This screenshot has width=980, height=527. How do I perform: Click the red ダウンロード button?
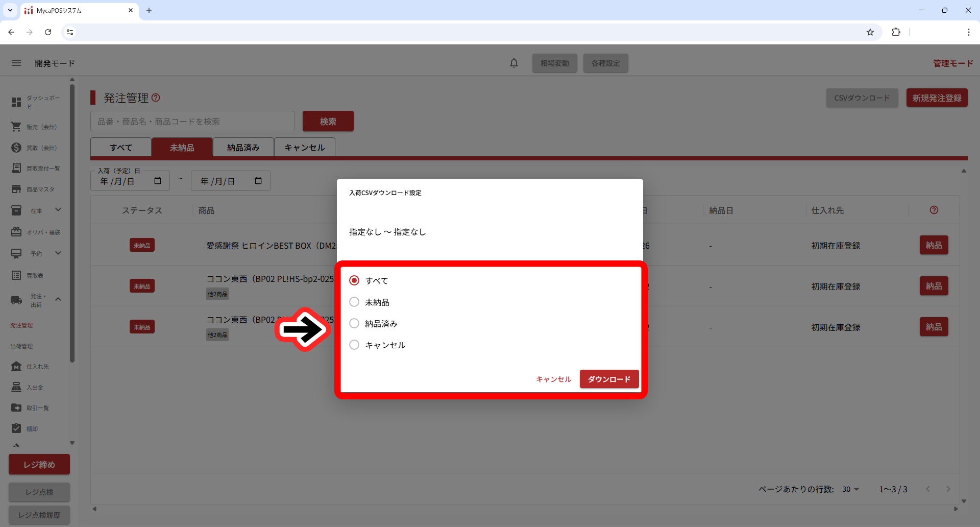[x=609, y=379]
